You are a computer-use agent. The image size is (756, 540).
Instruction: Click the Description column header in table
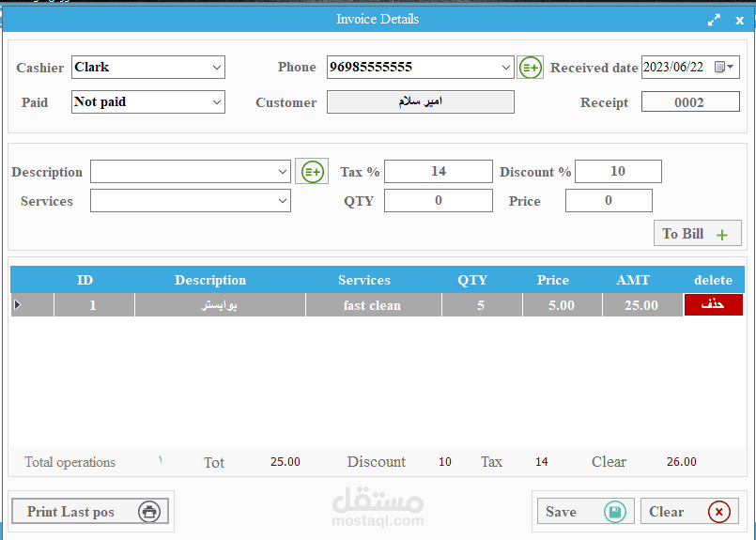[x=210, y=280]
